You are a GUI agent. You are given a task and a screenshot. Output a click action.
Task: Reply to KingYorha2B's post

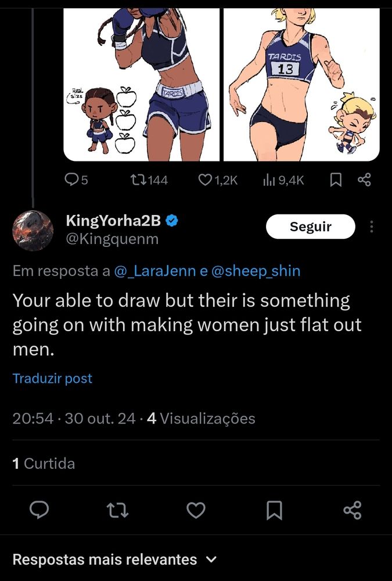click(x=39, y=510)
